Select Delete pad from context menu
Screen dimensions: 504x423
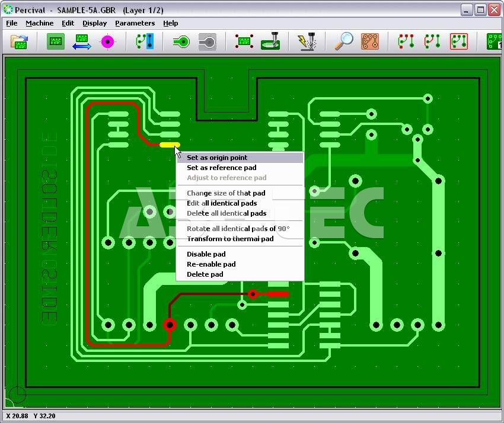240,274
